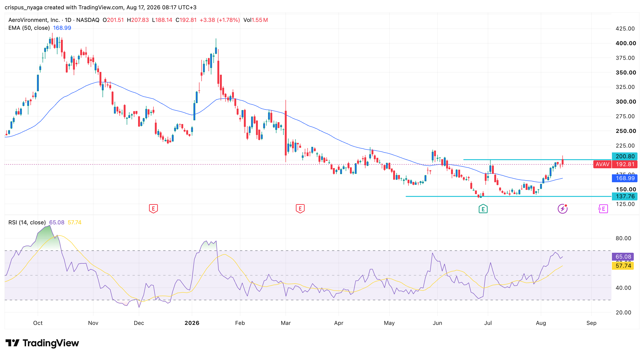Click the RSI 80.00 axis tick
Viewport: 644px width, 357px height.
(623, 238)
